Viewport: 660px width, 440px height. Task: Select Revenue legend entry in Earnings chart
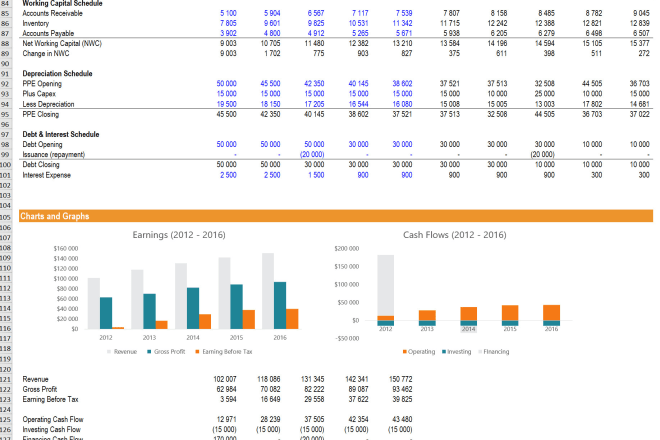point(122,352)
